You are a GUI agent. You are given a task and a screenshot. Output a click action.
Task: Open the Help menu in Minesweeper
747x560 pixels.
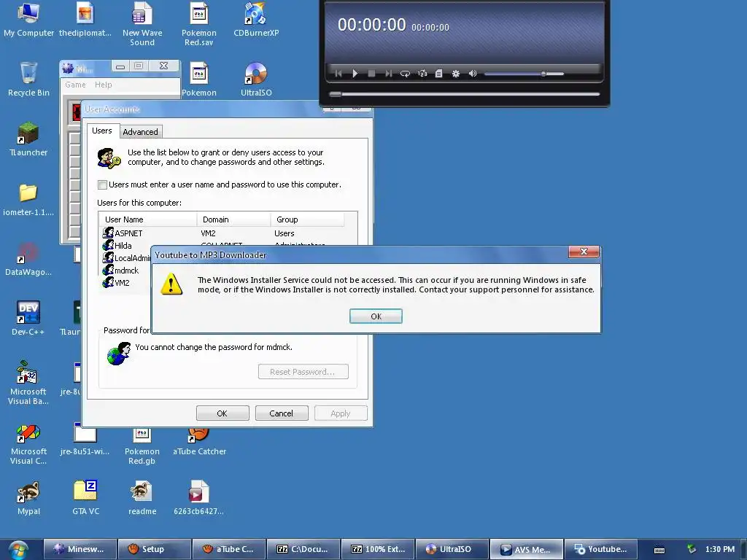click(104, 85)
